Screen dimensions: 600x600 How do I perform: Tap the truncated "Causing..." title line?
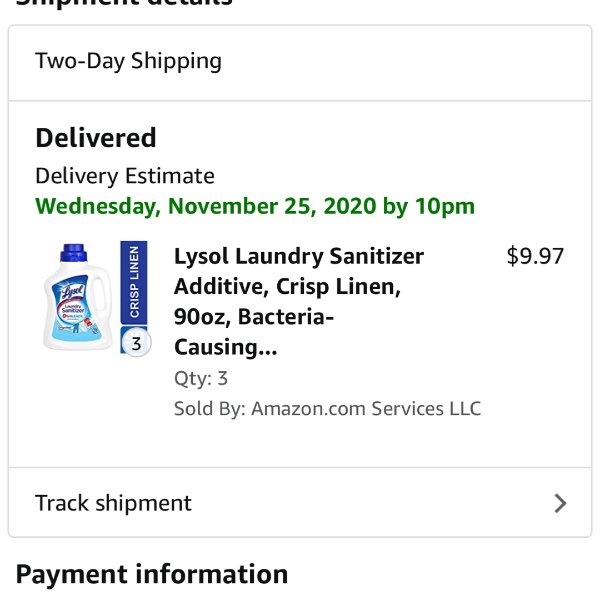(225, 347)
